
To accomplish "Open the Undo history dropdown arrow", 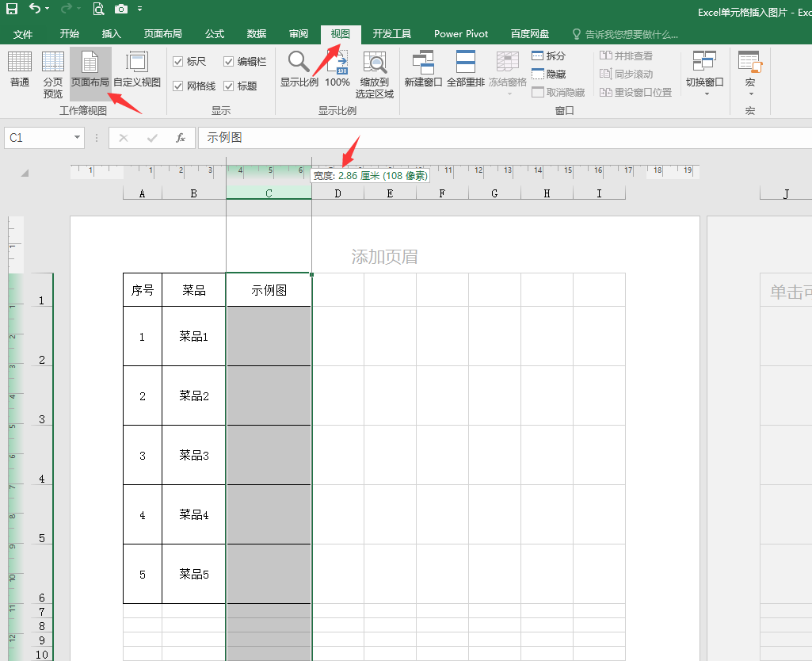I will pyautogui.click(x=47, y=9).
